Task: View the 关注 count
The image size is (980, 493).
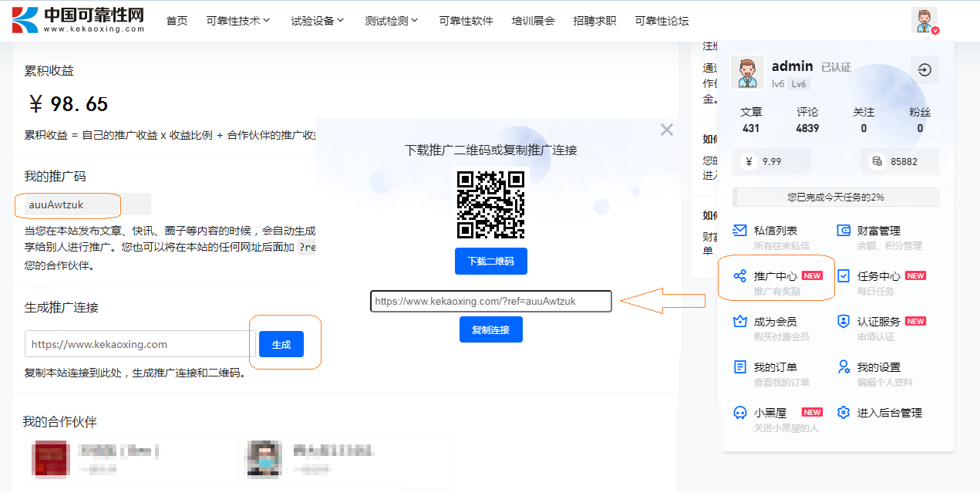Action: [x=864, y=120]
